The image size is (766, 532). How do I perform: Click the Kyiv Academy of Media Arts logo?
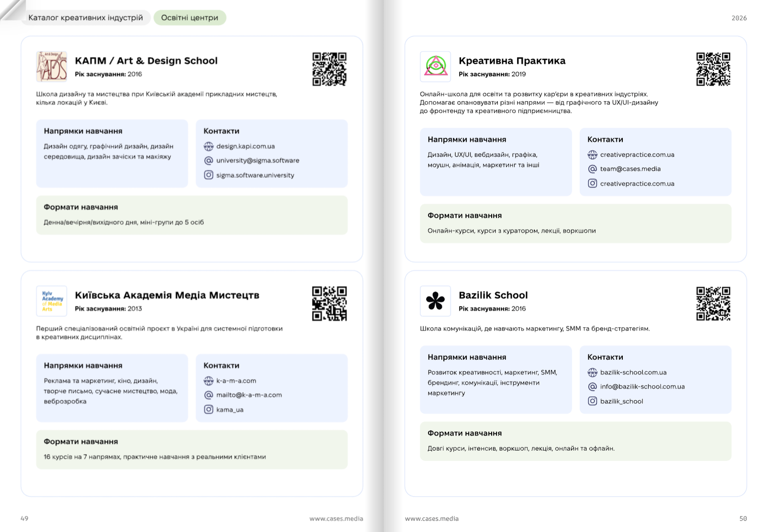click(x=52, y=301)
